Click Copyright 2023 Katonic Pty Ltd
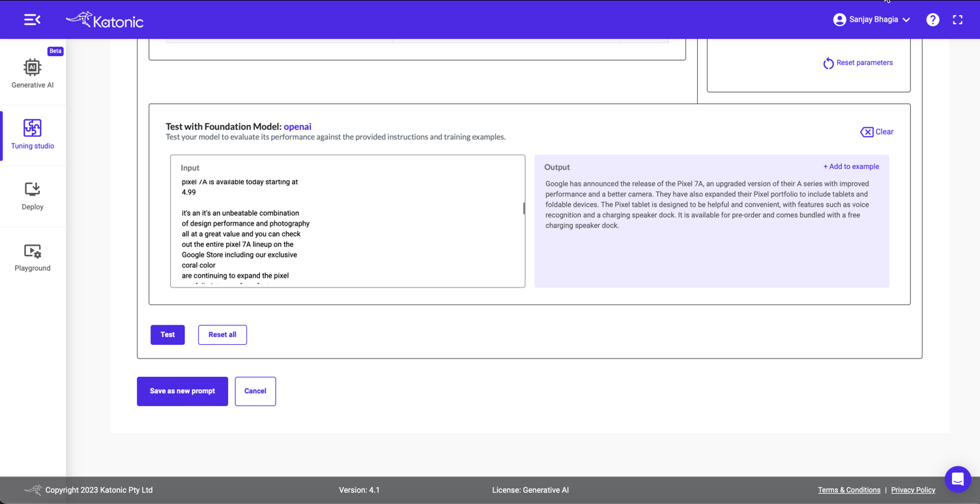This screenshot has height=504, width=980. [99, 490]
